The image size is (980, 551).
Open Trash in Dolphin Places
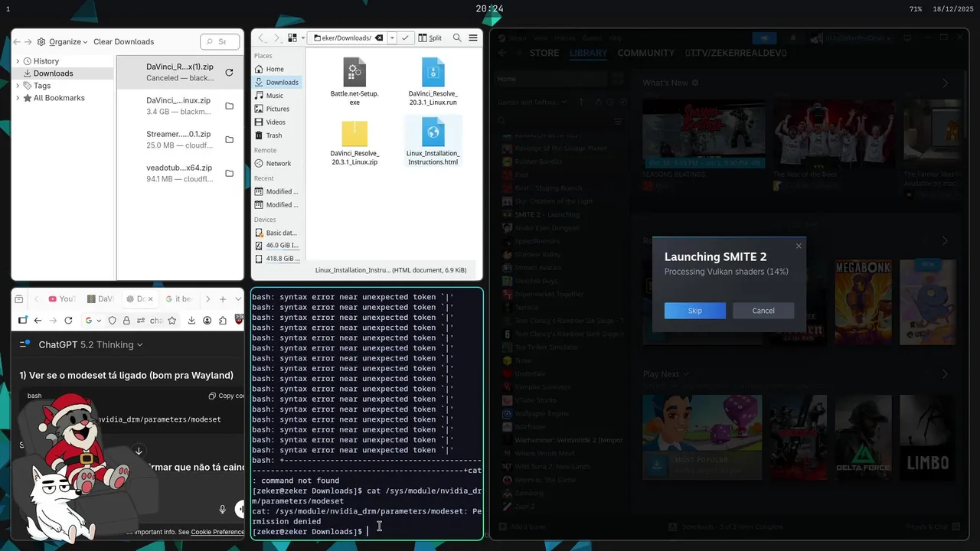coord(279,135)
